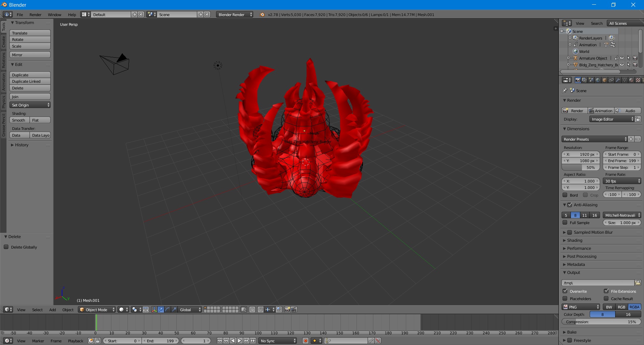Toggle visibility eye of Bldg_Zerg_Hatchery object
The image size is (644, 345).
[x=622, y=65]
